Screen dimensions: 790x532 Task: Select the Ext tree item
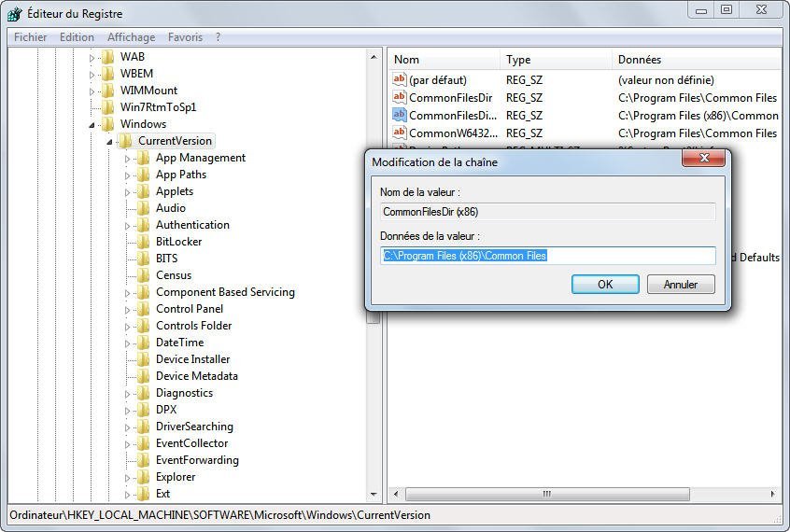162,494
